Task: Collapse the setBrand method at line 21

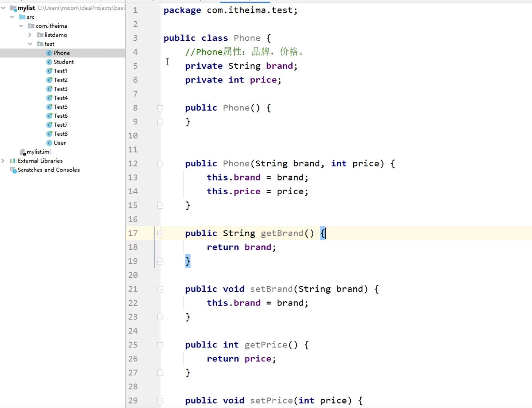Action: coord(160,289)
